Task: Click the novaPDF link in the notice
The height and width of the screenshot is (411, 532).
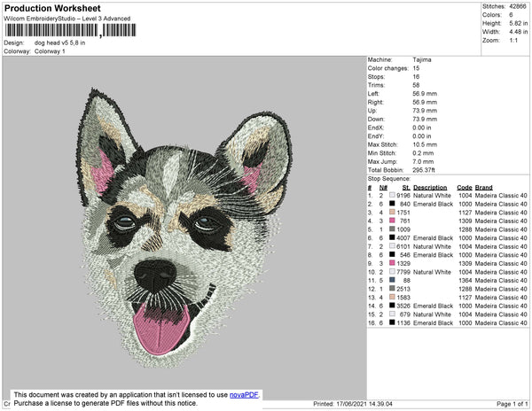Action: click(x=246, y=394)
